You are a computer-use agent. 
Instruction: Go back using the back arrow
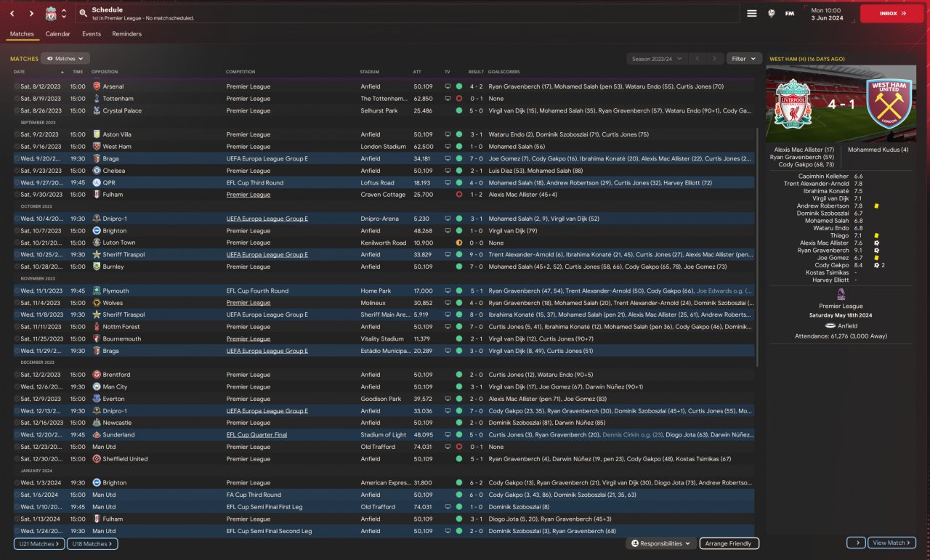tap(12, 14)
